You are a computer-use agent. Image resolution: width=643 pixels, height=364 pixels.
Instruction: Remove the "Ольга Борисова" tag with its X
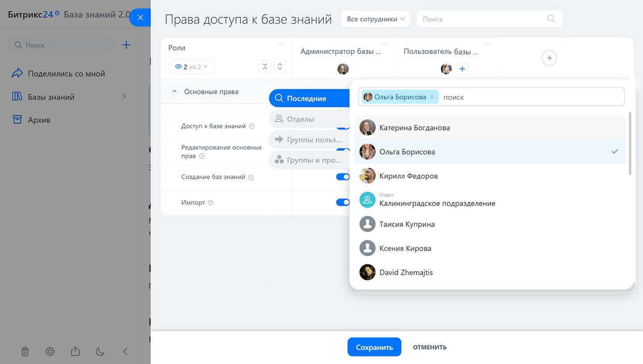(432, 97)
